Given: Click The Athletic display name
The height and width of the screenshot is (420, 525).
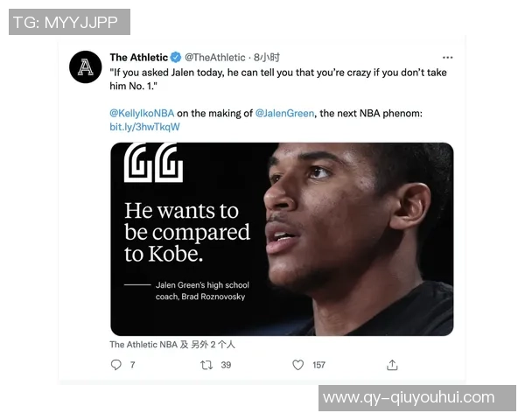Looking at the screenshot, I should pyautogui.click(x=138, y=57).
